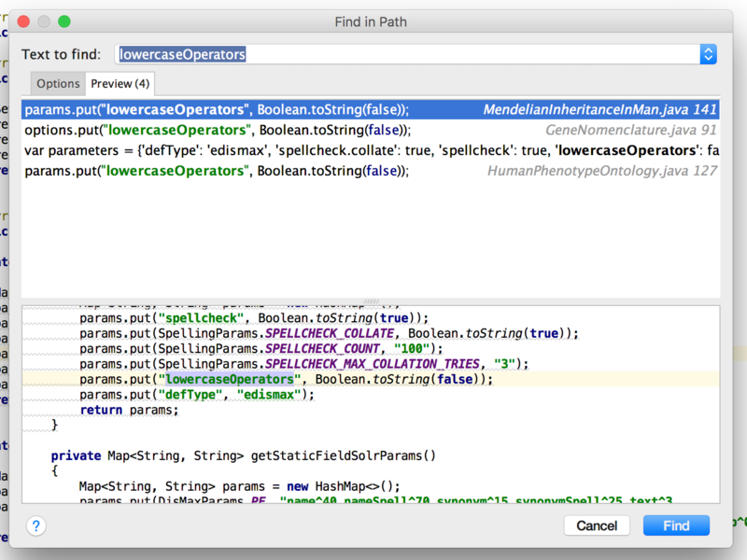747x560 pixels.
Task: Click the Find button
Action: point(676,525)
